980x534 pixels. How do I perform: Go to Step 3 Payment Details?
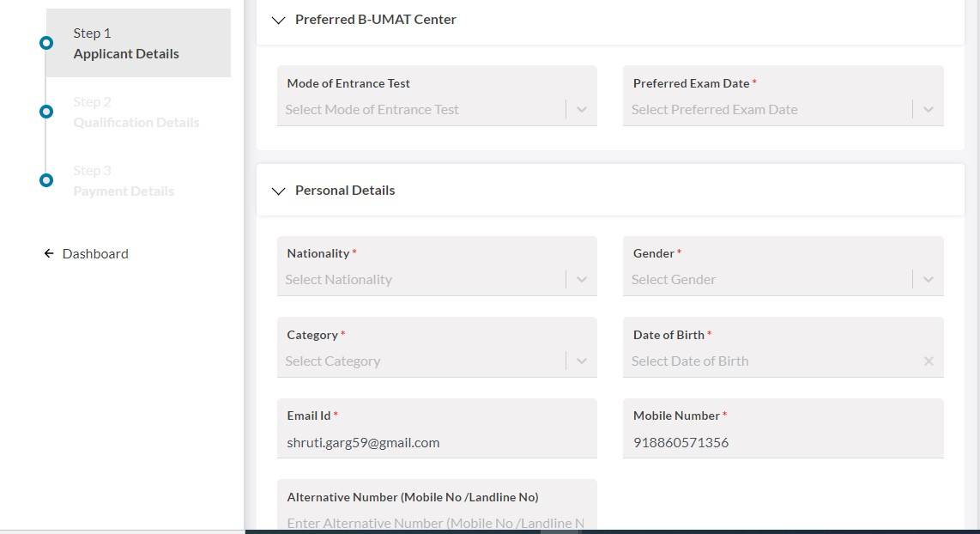click(124, 181)
